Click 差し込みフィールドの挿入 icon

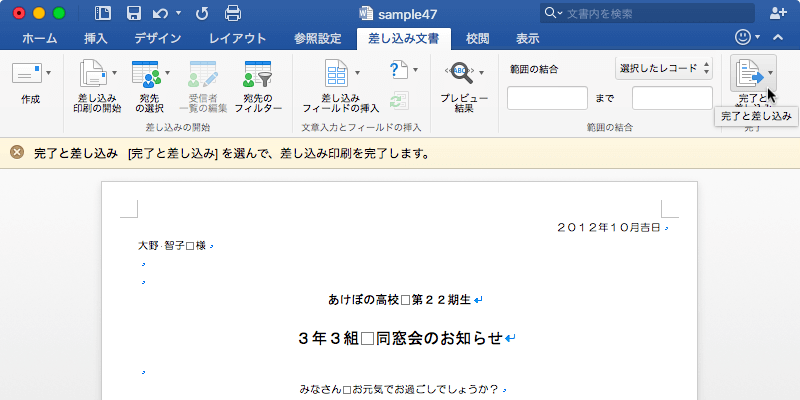pos(336,73)
